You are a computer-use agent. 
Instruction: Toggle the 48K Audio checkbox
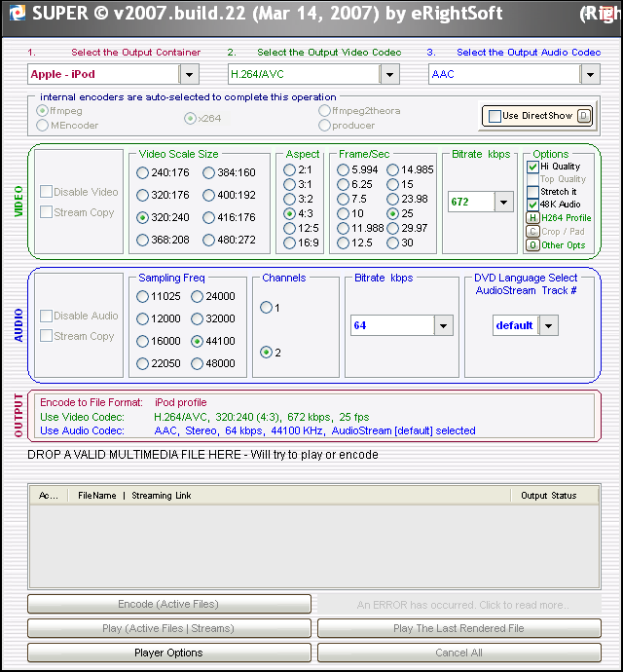532,205
